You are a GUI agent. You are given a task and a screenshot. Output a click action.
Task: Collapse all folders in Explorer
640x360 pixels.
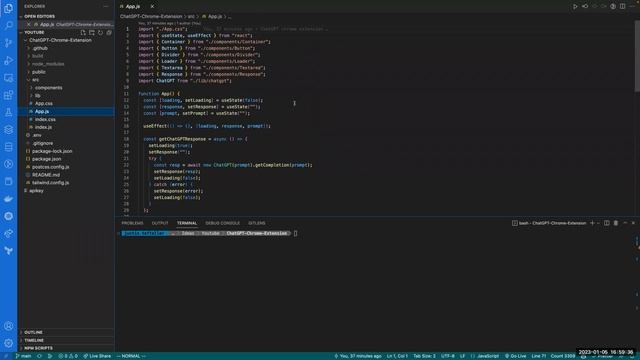(109, 32)
